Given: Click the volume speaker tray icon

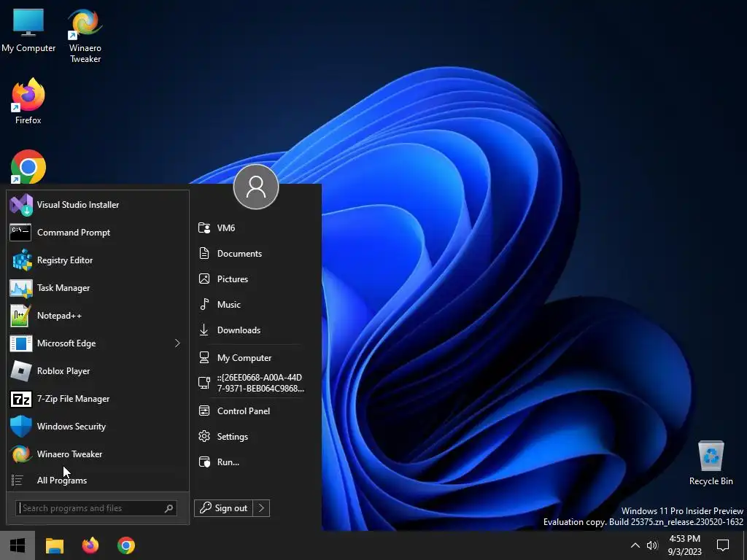Looking at the screenshot, I should pos(652,545).
